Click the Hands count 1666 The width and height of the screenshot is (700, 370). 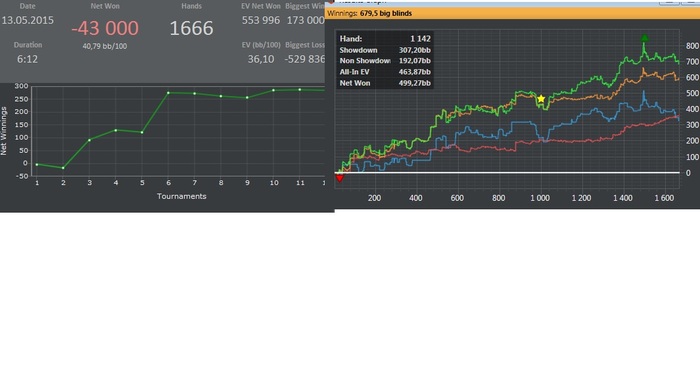click(192, 28)
